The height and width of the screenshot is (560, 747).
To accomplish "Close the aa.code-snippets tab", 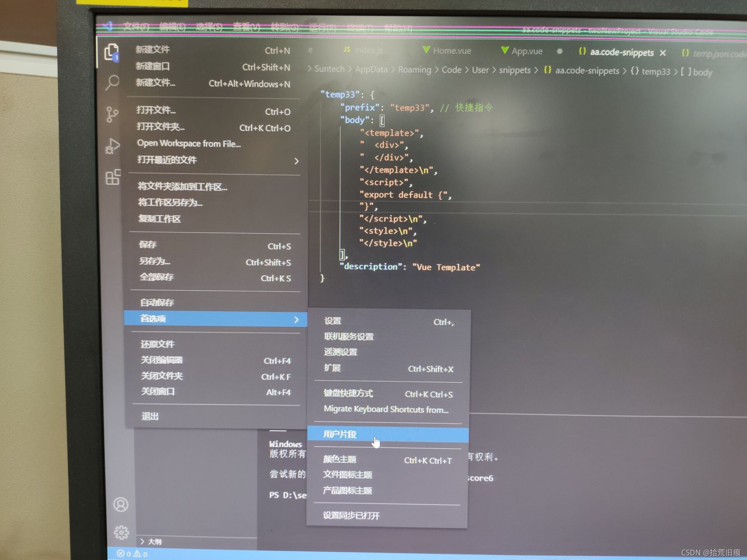I will coord(663,53).
